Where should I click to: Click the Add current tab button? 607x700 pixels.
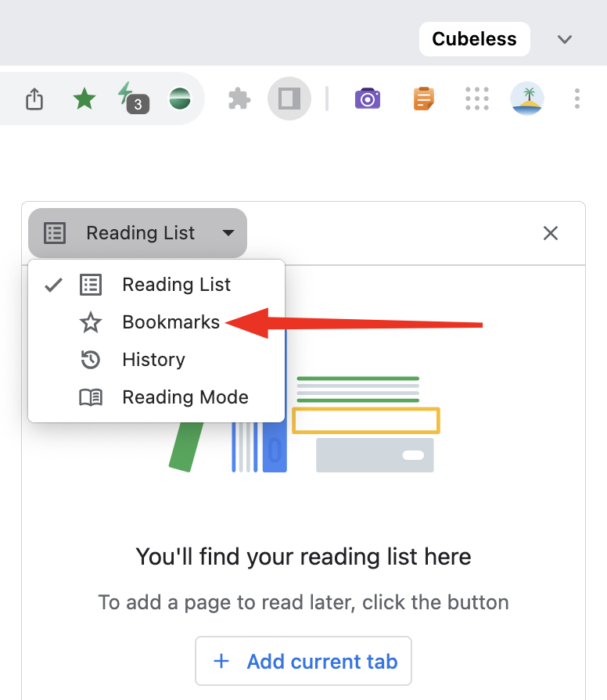(303, 661)
